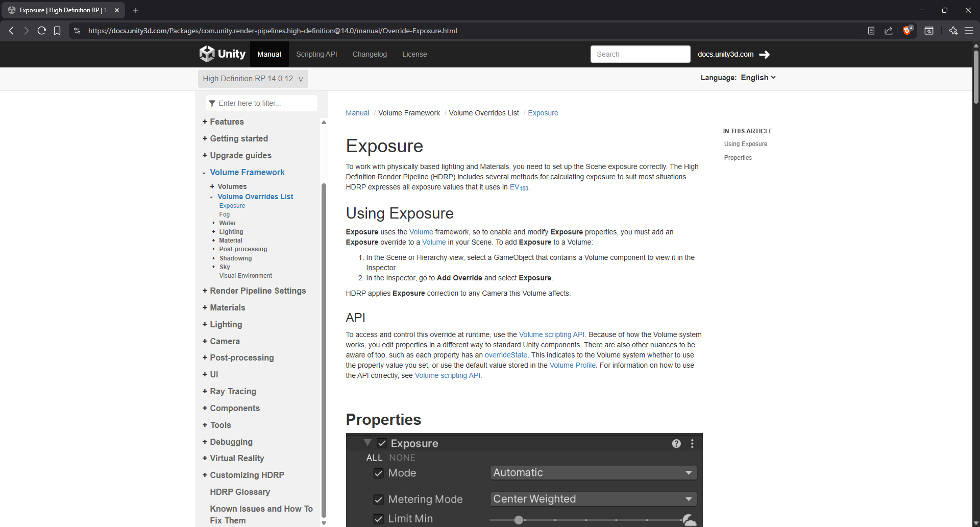This screenshot has height=527, width=980.
Task: Click the kebab menu on the Exposure component
Action: pyautogui.click(x=692, y=443)
